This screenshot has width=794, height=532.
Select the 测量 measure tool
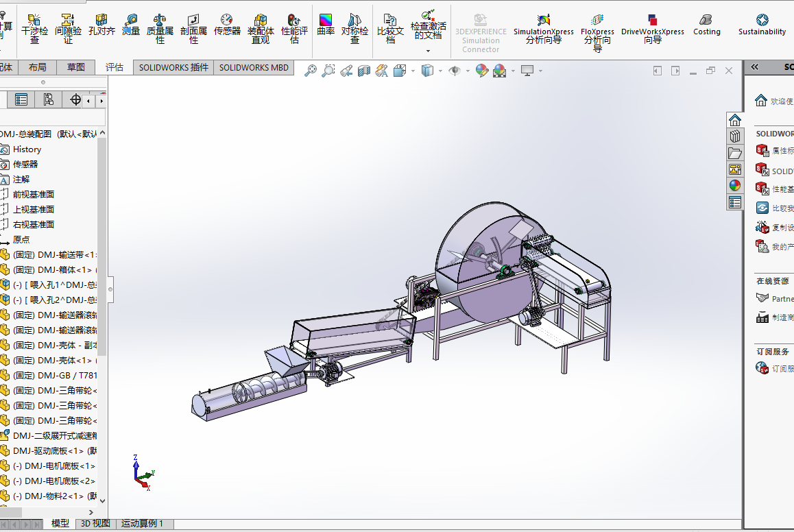pos(131,25)
